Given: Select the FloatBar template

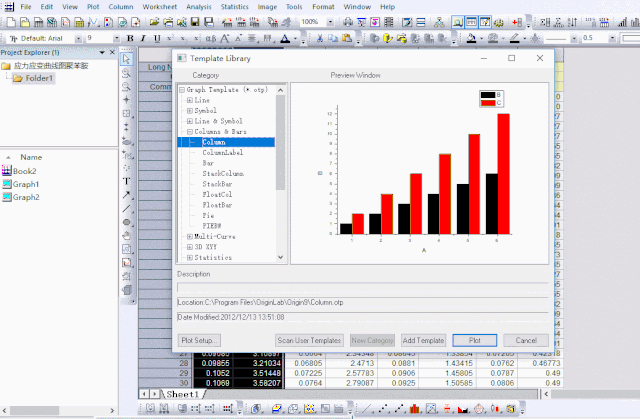Looking at the screenshot, I should pos(217,205).
